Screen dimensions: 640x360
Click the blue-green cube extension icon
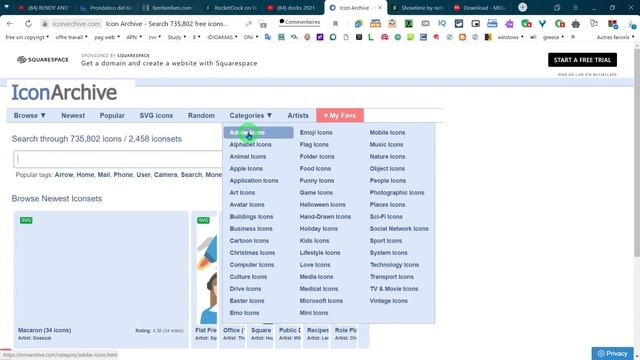click(358, 24)
